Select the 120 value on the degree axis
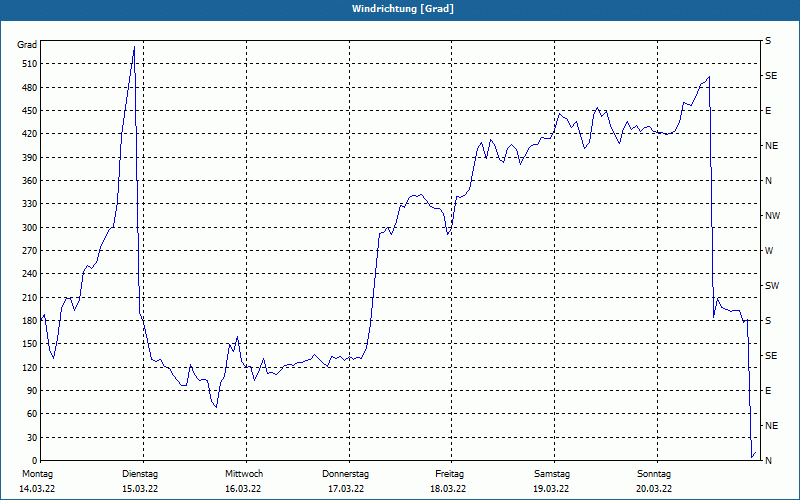This screenshot has width=800, height=500. (30, 367)
